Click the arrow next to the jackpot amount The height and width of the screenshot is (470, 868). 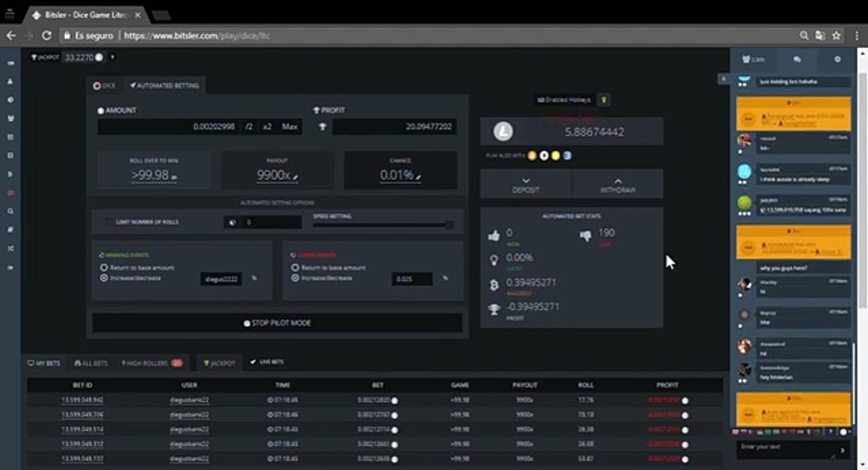112,57
